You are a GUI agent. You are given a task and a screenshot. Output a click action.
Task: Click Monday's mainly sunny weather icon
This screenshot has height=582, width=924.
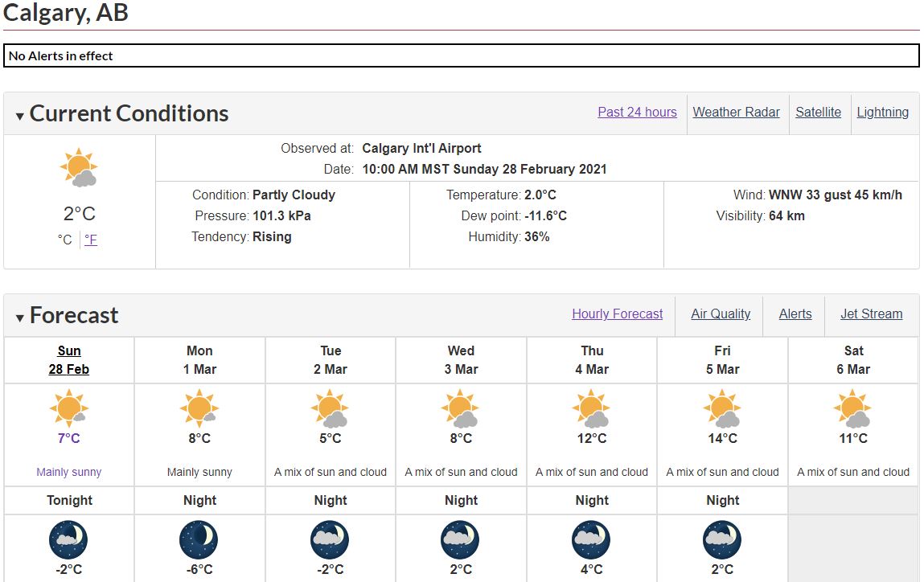199,408
